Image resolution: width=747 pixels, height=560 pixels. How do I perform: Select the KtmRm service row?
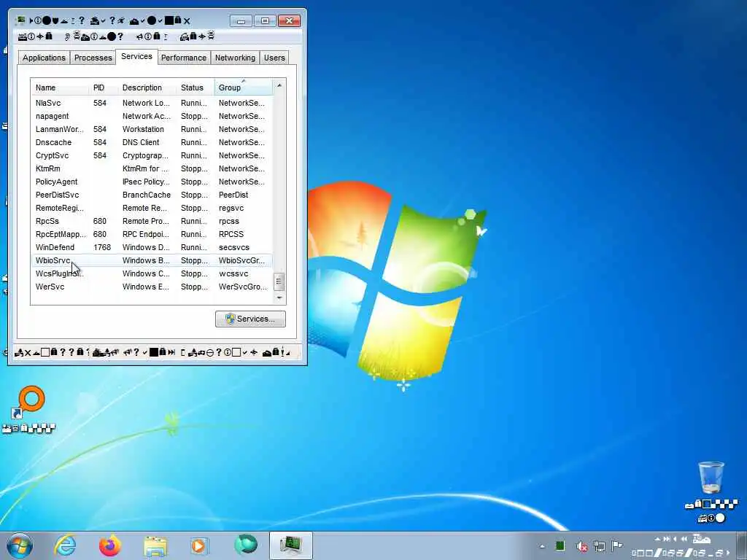[152, 168]
